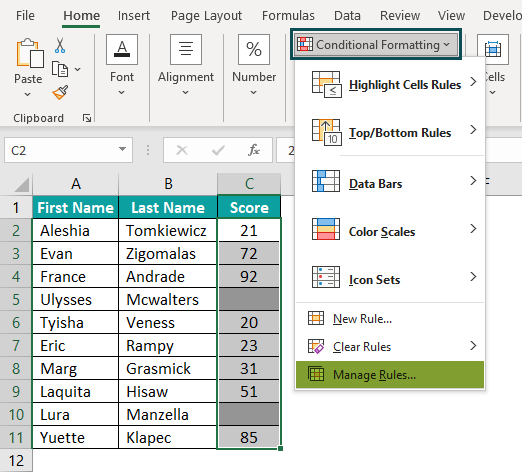The image size is (522, 472).
Task: Open the File tab
Action: [25, 15]
